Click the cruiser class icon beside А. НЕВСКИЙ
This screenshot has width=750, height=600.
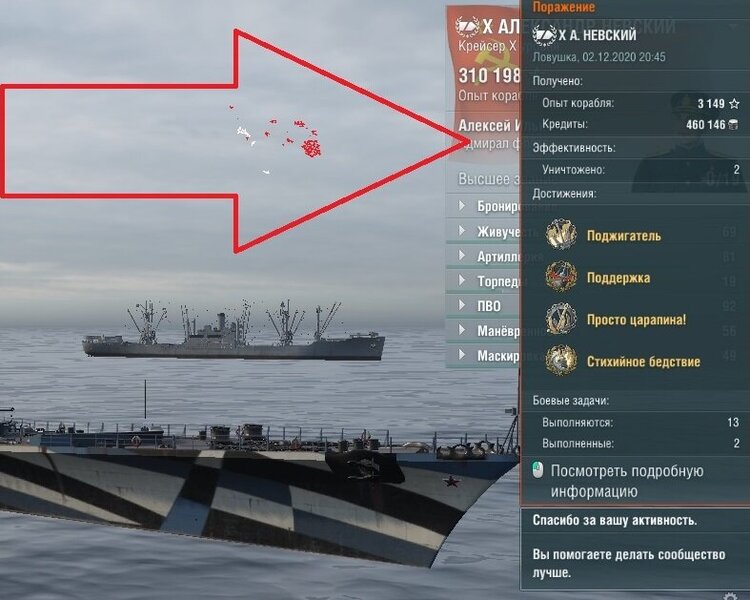point(544,35)
